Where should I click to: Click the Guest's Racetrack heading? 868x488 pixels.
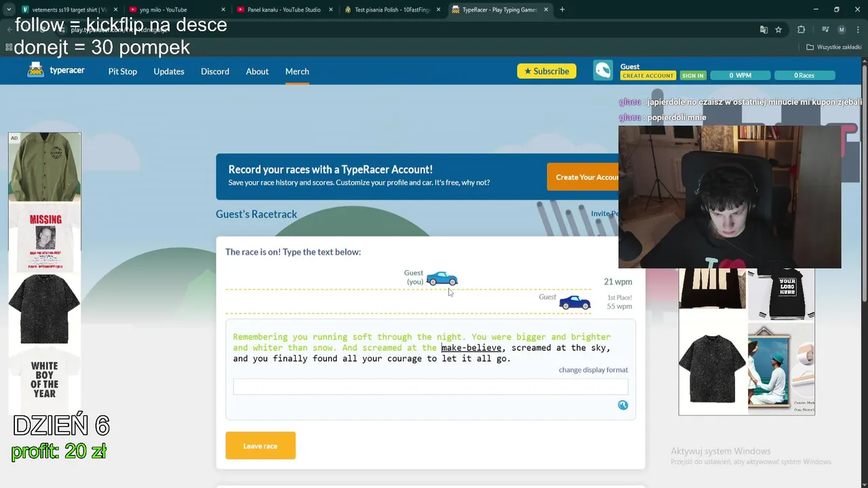coord(256,214)
